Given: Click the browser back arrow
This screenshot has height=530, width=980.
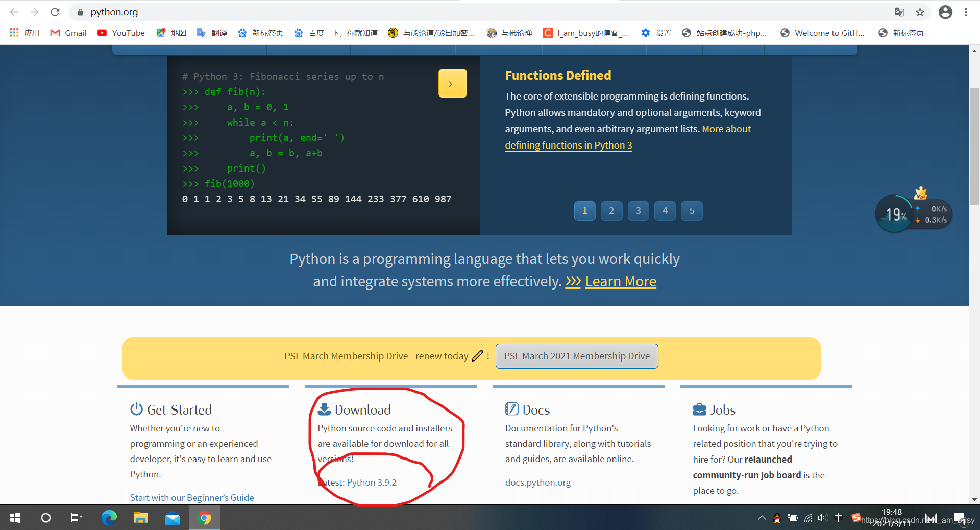Looking at the screenshot, I should [14, 12].
